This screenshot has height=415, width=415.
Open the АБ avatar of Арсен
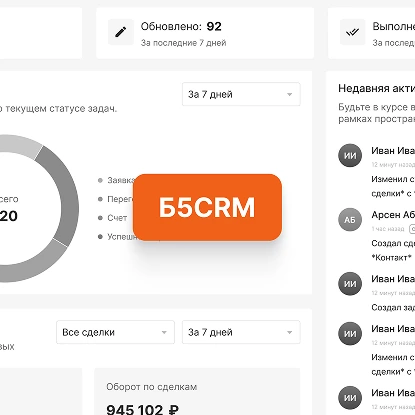coord(350,220)
